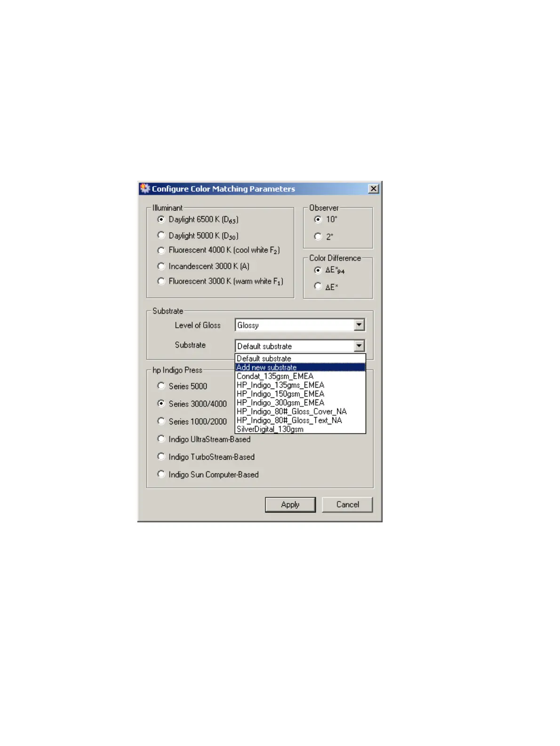This screenshot has height=746, width=560.
Task: Choose Add new substrate from list
Action: point(300,367)
